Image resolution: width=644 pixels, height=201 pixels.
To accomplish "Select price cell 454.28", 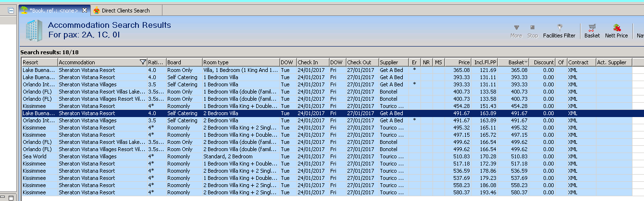I will (x=458, y=106).
